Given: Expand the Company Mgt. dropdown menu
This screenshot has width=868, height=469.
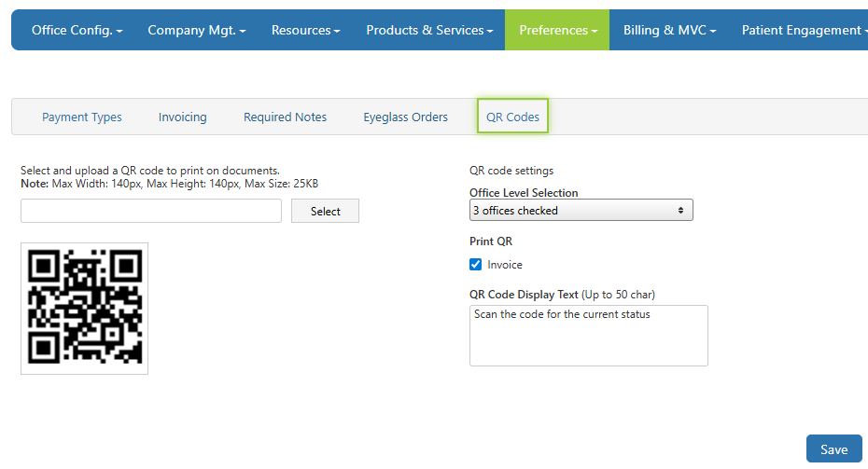Looking at the screenshot, I should (x=197, y=30).
